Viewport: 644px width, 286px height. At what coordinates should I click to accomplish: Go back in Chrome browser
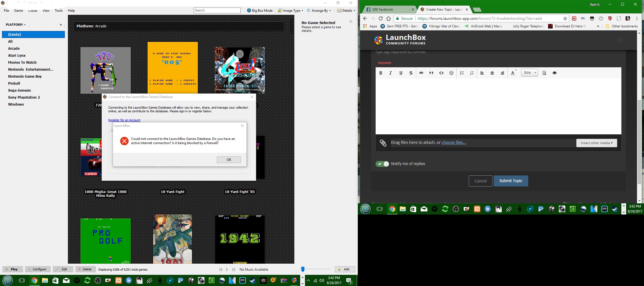click(x=365, y=18)
